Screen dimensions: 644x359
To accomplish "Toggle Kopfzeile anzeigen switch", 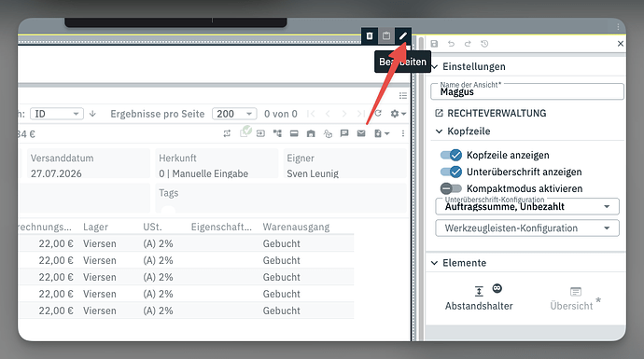I will pyautogui.click(x=451, y=155).
